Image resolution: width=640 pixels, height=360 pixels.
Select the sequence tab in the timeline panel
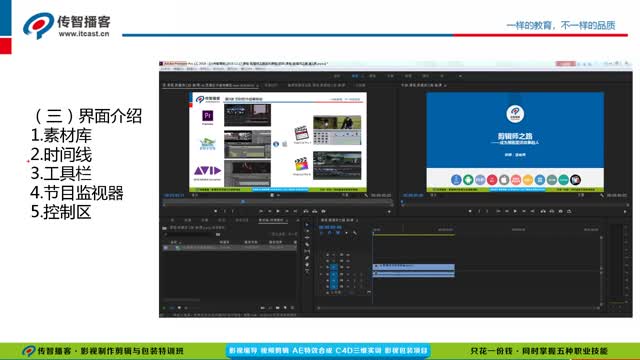pos(338,220)
